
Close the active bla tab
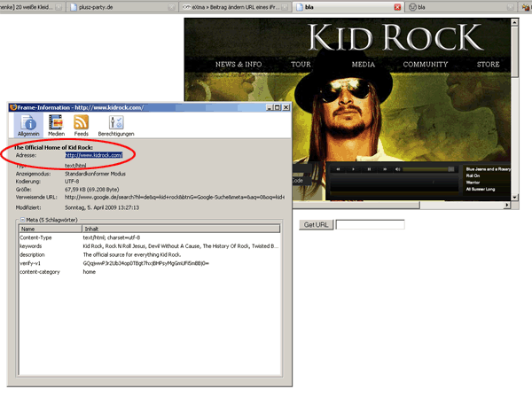pyautogui.click(x=397, y=7)
